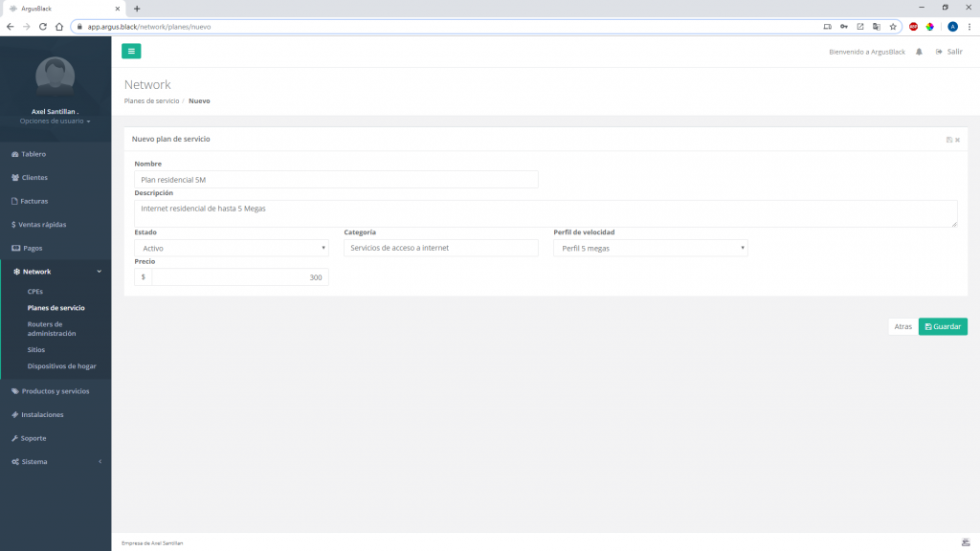The image size is (980, 551).
Task: Open the browser three-dot menu
Action: (969, 27)
